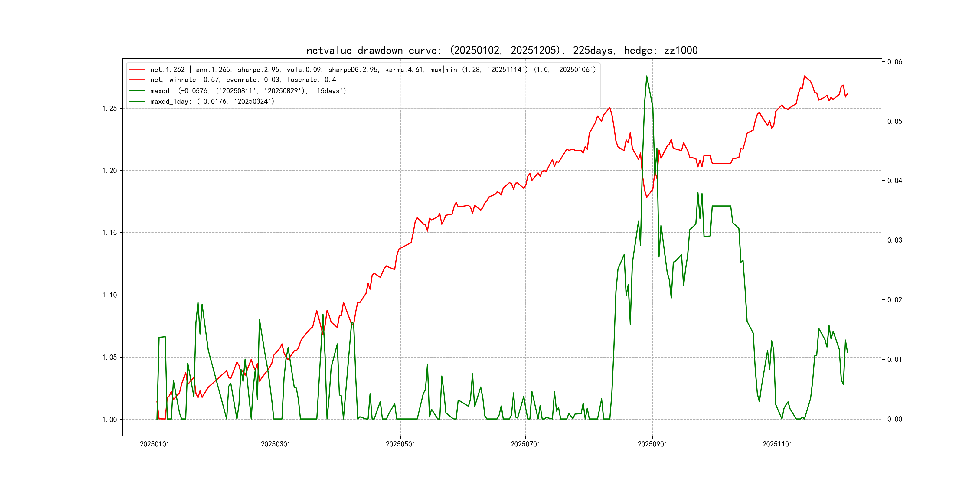Screen dimensions: 980x490
Task: Click the 20251101 x-axis date label
Action: [777, 444]
